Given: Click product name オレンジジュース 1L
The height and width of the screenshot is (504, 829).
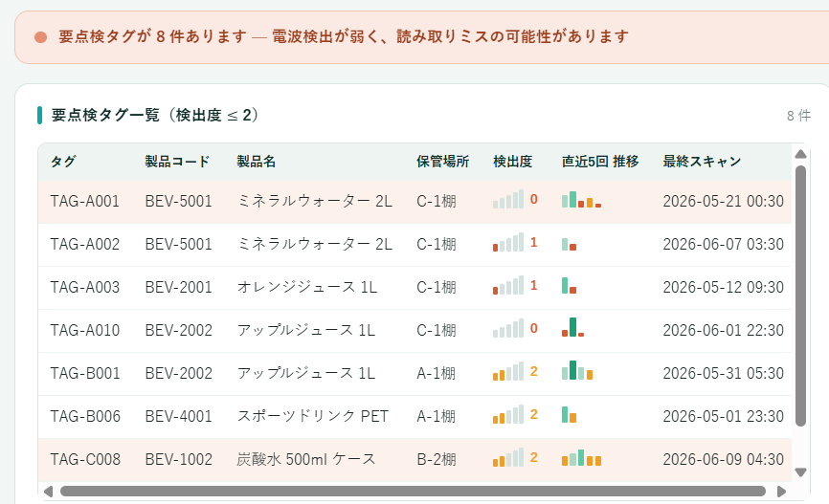Looking at the screenshot, I should [306, 288].
